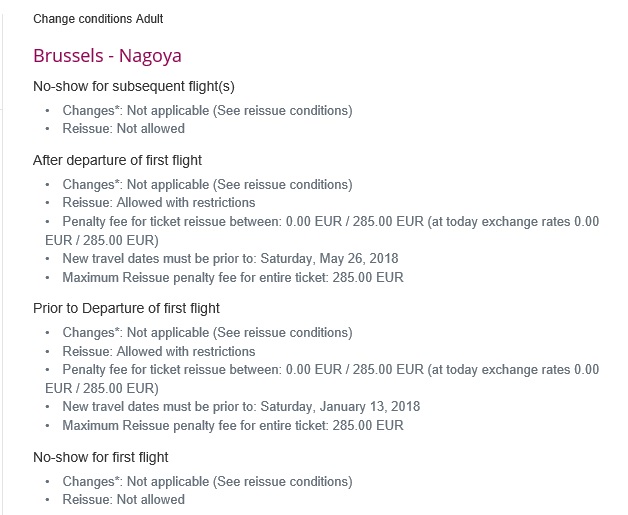This screenshot has width=628, height=515.
Task: Click the penalty fee line under Prior to Departure
Action: click(x=322, y=379)
